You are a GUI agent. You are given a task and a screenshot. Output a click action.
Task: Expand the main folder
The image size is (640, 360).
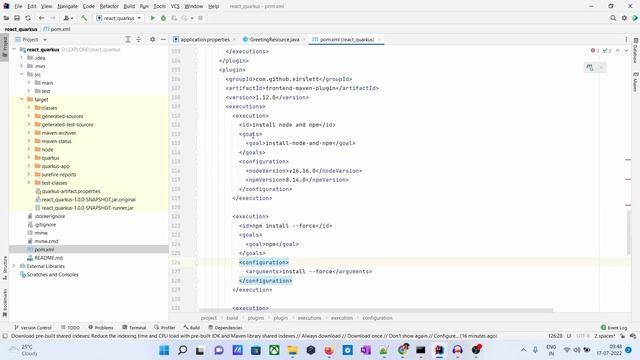pos(29,83)
